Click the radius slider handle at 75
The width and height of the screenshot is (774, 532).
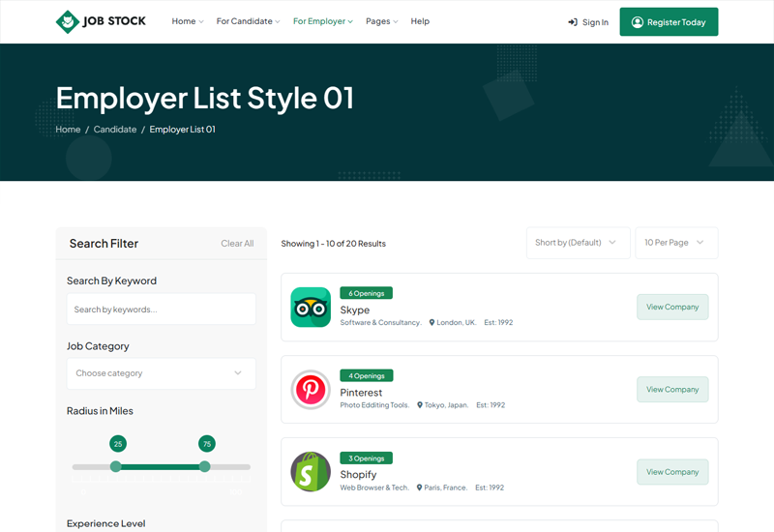(x=204, y=466)
